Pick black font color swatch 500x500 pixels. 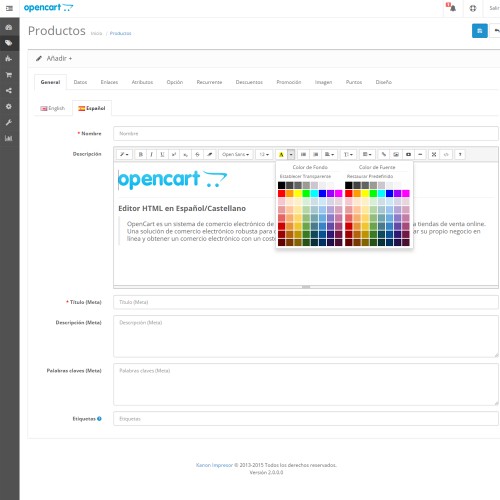pyautogui.click(x=349, y=185)
